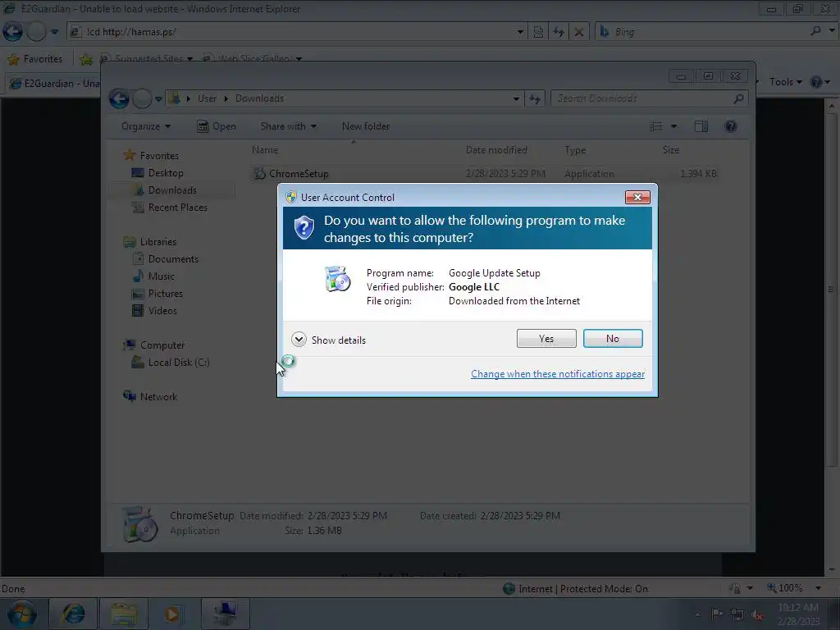The width and height of the screenshot is (840, 630).
Task: Click the volume icon in system tray
Action: pyautogui.click(x=757, y=614)
